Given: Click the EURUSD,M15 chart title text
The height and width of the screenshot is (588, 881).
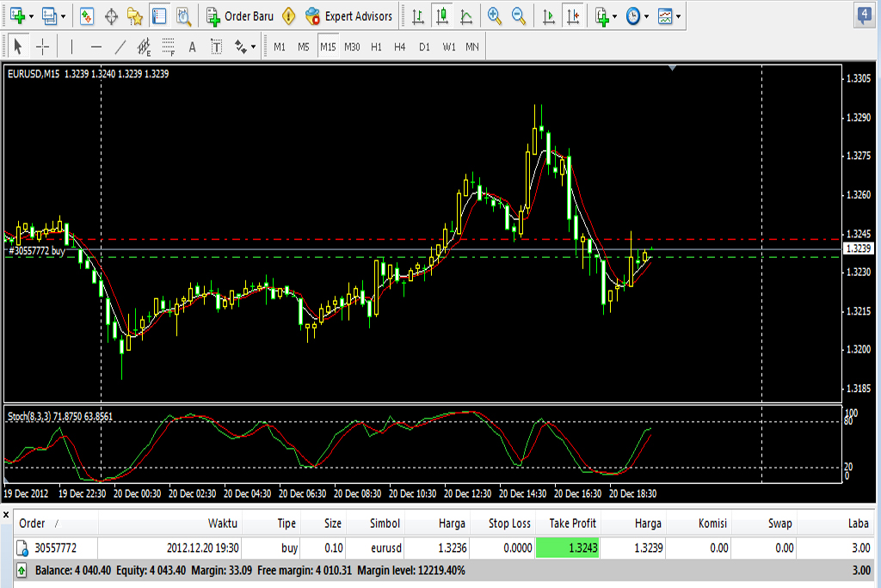Looking at the screenshot, I should (34, 74).
